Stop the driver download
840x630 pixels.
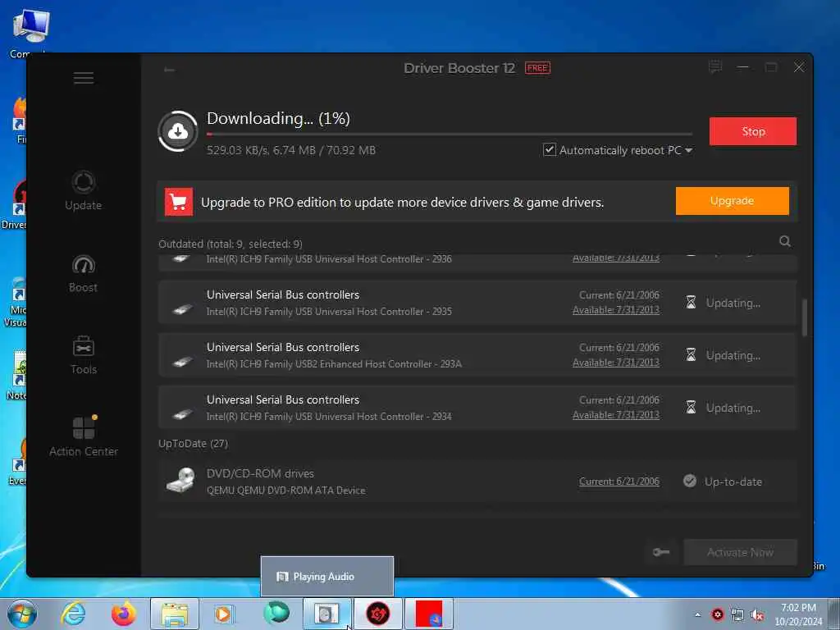click(x=753, y=131)
